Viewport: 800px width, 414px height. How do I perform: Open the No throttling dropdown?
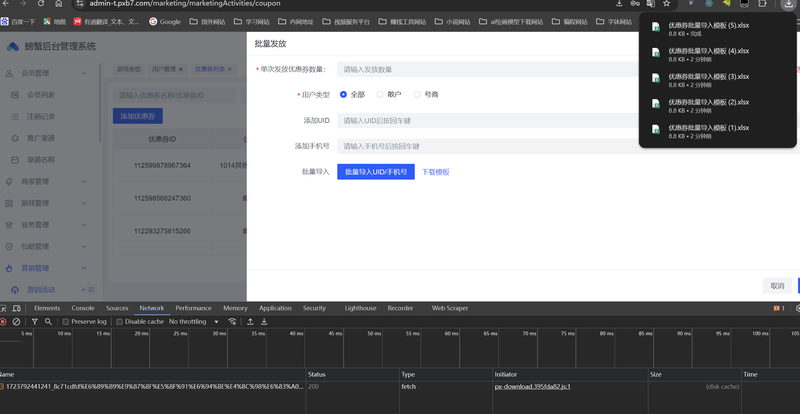click(194, 322)
